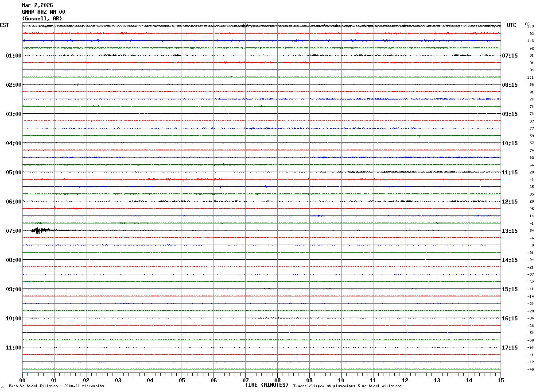Select the '01:00' CST hour label

14,56
